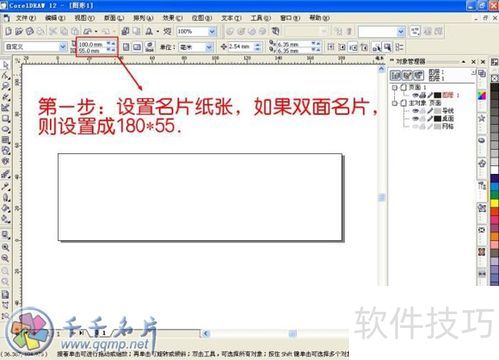Toggle pencil editable icon of 导线 layer
The height and width of the screenshot is (360, 499).
click(x=430, y=111)
